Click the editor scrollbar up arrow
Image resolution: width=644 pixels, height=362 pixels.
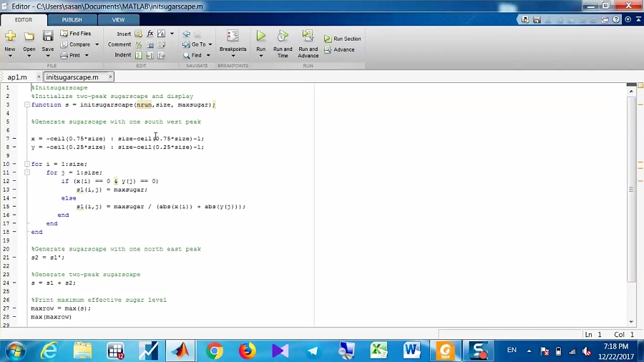(631, 91)
